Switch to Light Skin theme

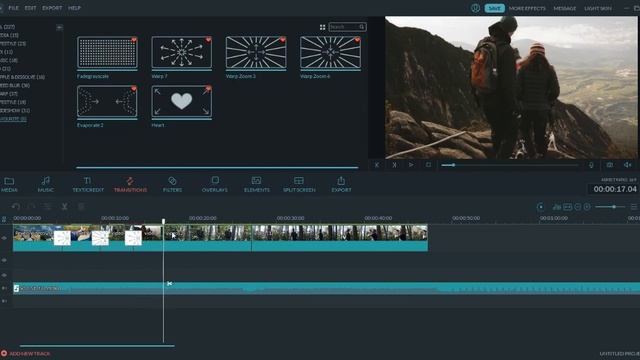tap(598, 8)
